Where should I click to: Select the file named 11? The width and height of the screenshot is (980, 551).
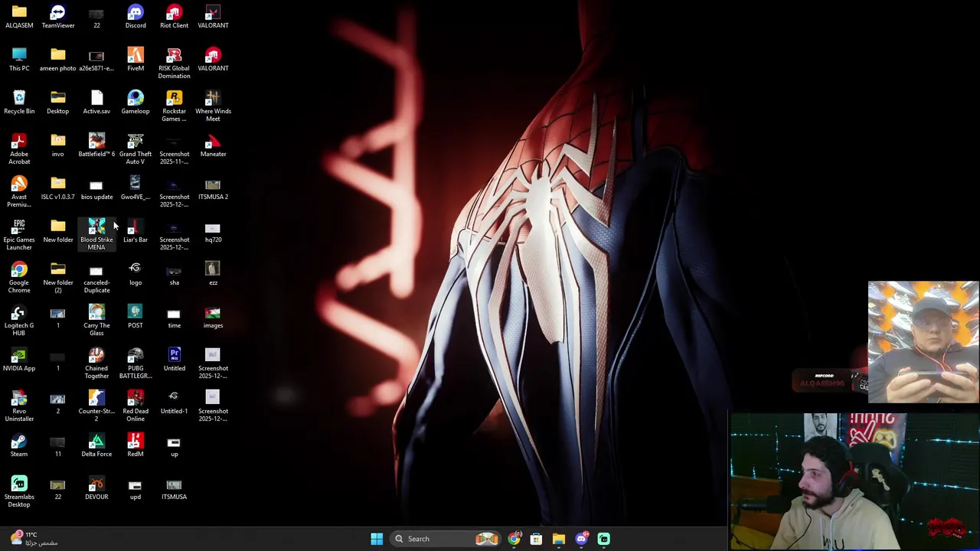click(x=58, y=445)
